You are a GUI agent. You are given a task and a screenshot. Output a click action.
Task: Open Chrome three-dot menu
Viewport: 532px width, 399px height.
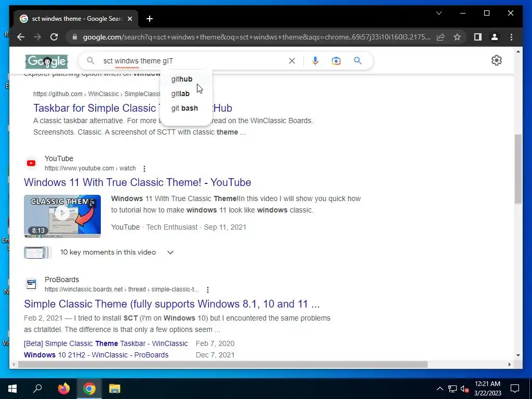(511, 37)
